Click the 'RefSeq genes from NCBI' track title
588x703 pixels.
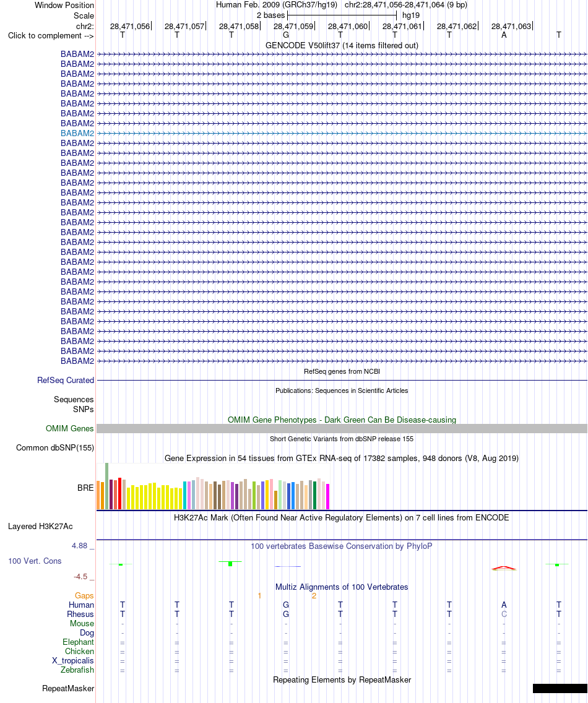(342, 371)
